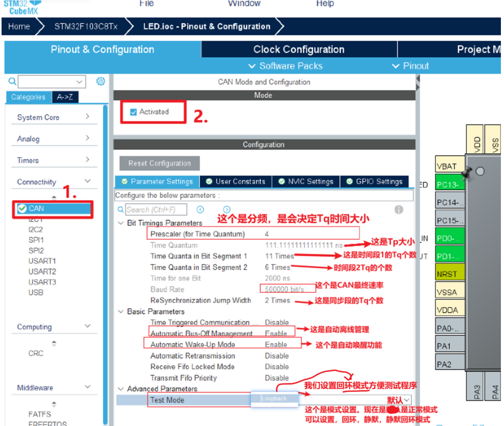Open the Window menu
Screen dimensions: 504x426
click(244, 3)
